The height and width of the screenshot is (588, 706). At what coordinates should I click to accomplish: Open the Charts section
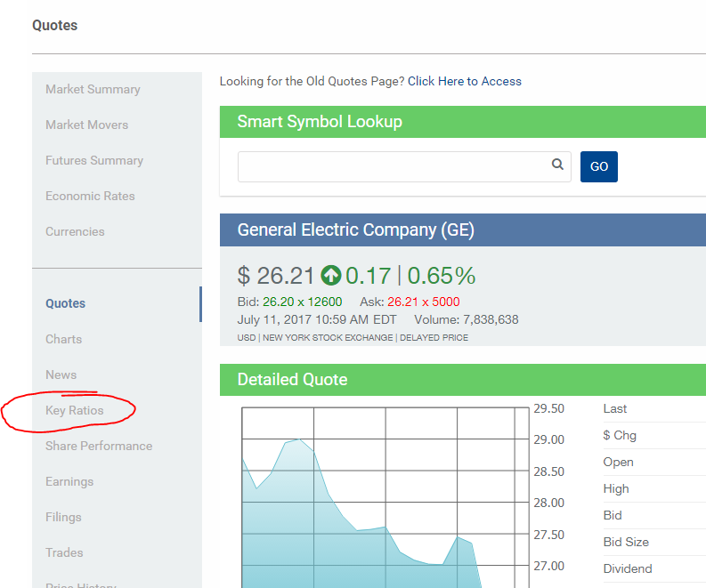point(63,339)
